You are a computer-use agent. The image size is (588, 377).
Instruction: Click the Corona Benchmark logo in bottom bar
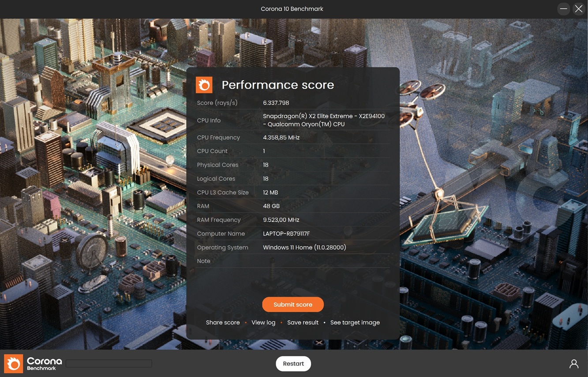(x=34, y=364)
